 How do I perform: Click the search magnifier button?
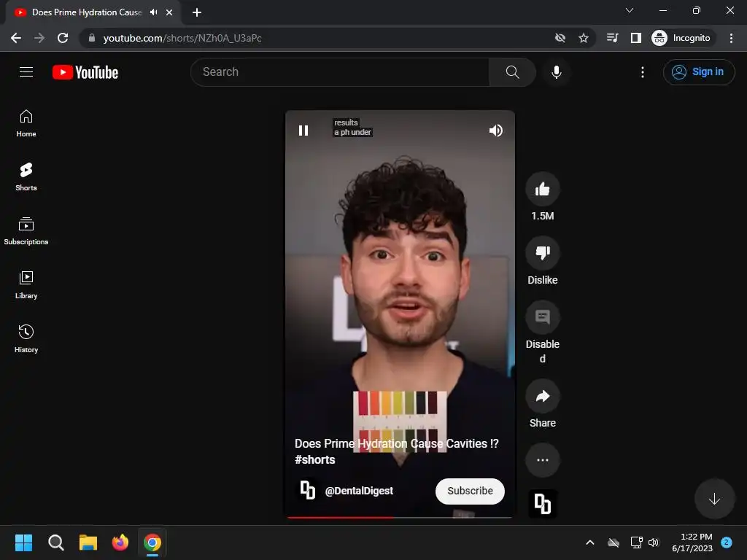coord(513,72)
